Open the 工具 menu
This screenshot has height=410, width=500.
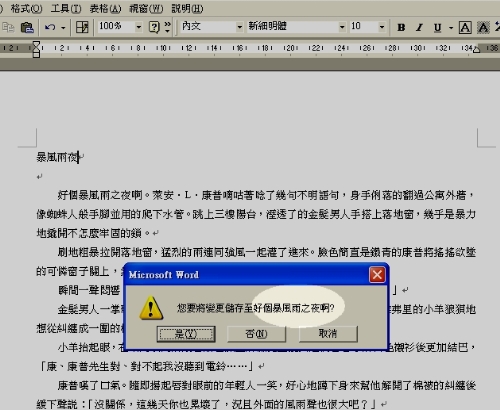pyautogui.click(x=66, y=9)
